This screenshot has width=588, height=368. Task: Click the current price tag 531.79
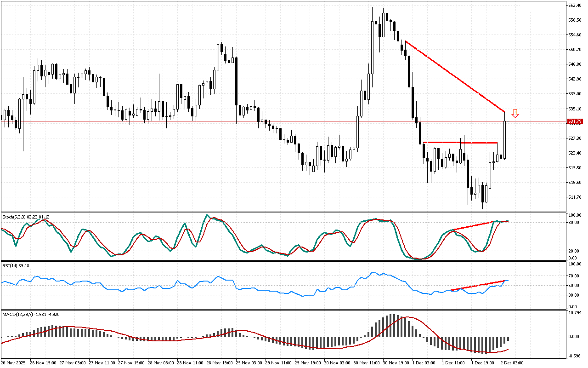(575, 121)
